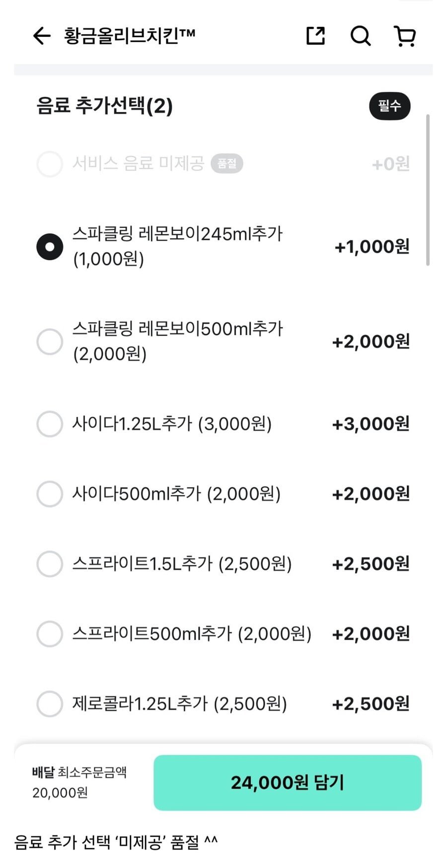Tap the back arrow icon
The image size is (447, 868).
coord(42,36)
